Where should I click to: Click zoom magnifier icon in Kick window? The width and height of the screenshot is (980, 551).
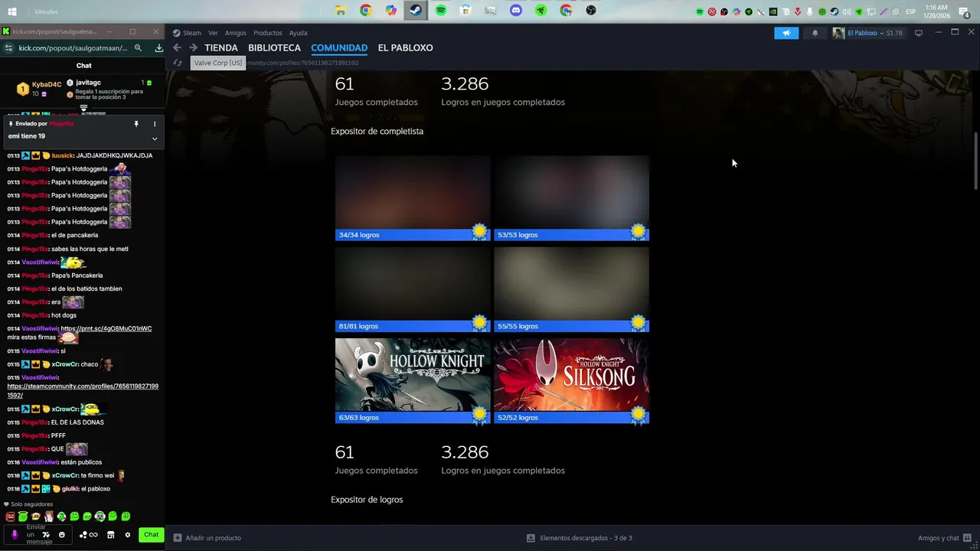(x=138, y=47)
